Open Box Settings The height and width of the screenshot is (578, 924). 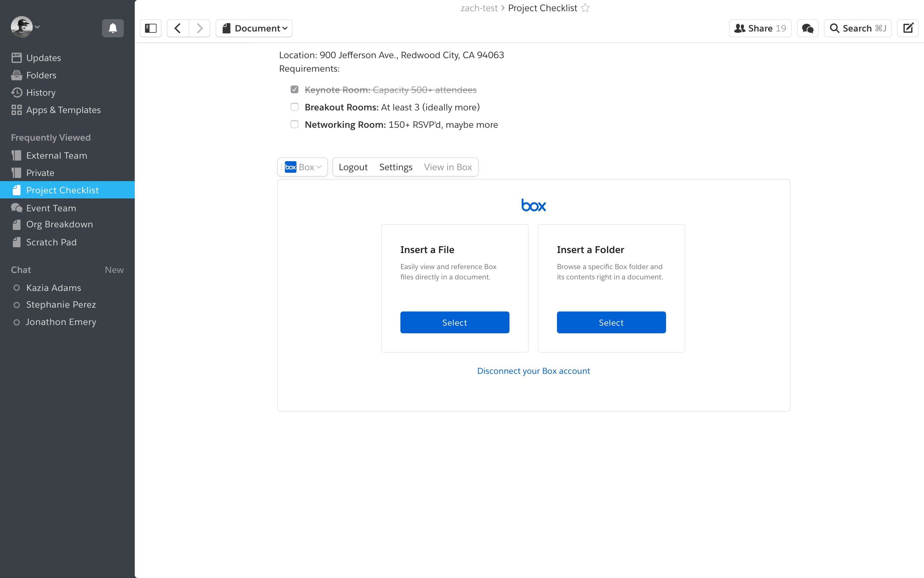point(396,167)
